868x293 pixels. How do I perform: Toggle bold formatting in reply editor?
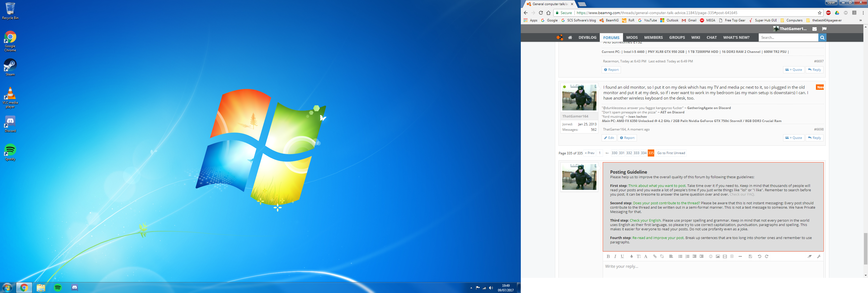pos(608,256)
